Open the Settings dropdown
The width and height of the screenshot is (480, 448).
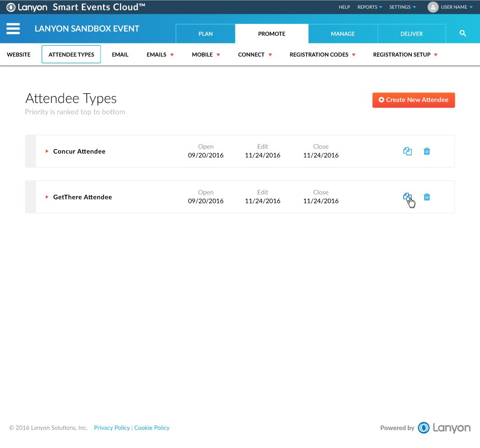point(402,7)
